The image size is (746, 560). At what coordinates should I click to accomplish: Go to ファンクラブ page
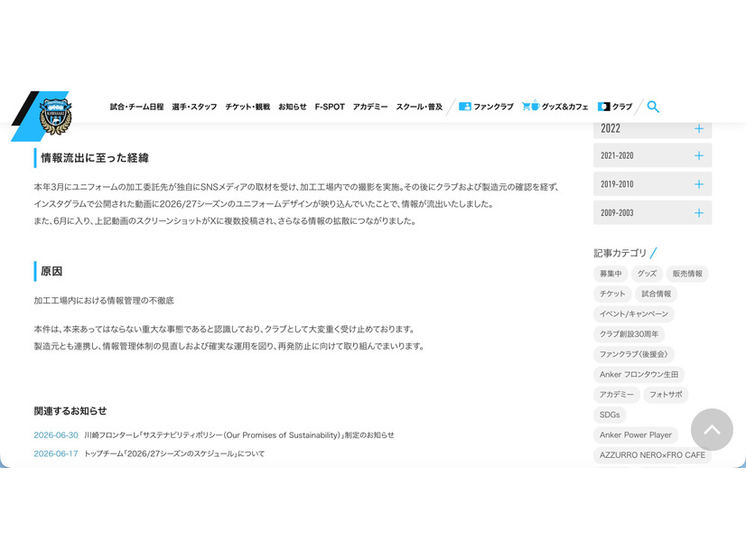click(x=493, y=107)
